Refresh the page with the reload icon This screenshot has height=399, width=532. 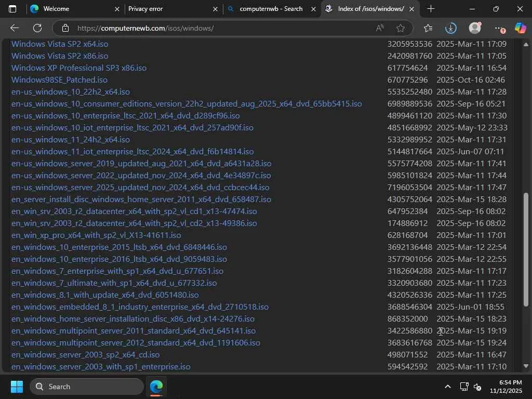37,28
